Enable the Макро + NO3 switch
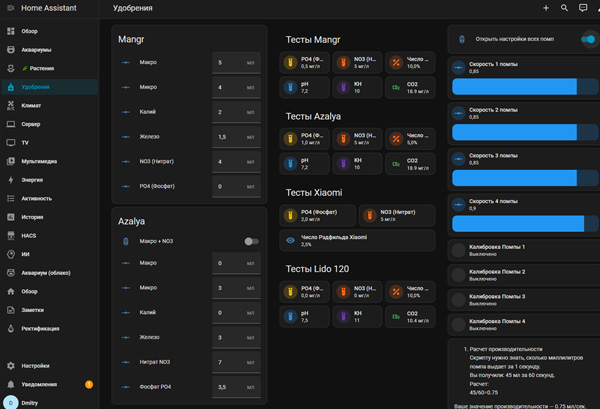The image size is (600, 409). (x=251, y=241)
